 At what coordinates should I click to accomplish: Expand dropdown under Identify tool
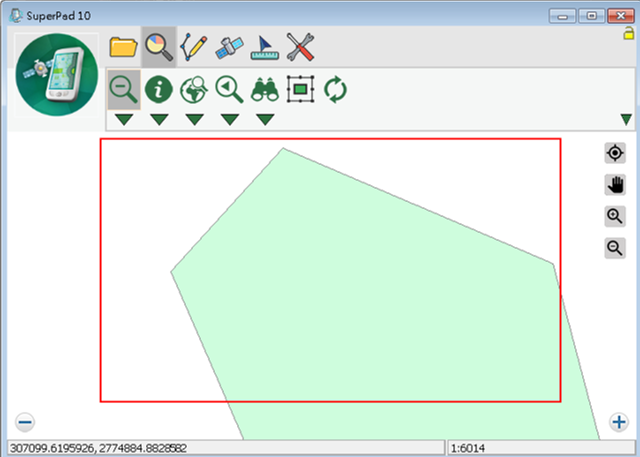click(x=159, y=120)
